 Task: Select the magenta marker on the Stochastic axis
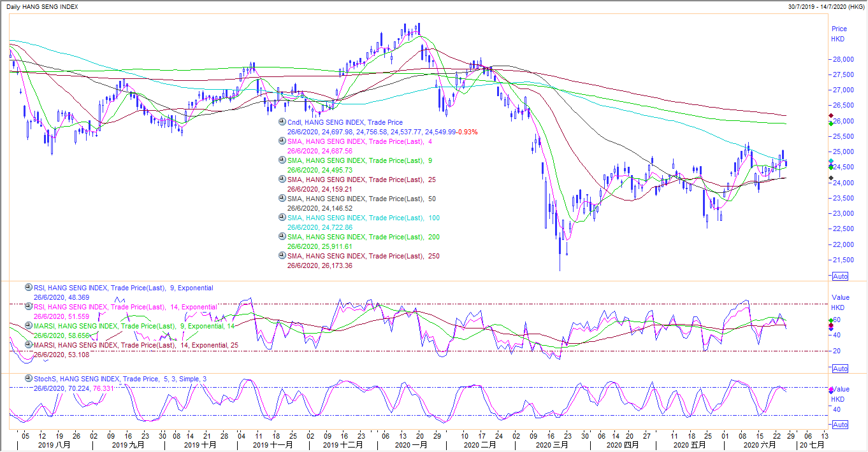(831, 390)
